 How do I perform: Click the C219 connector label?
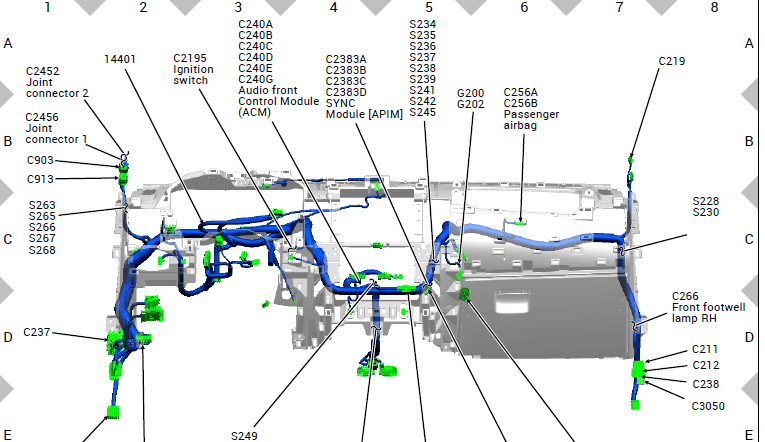pyautogui.click(x=672, y=61)
